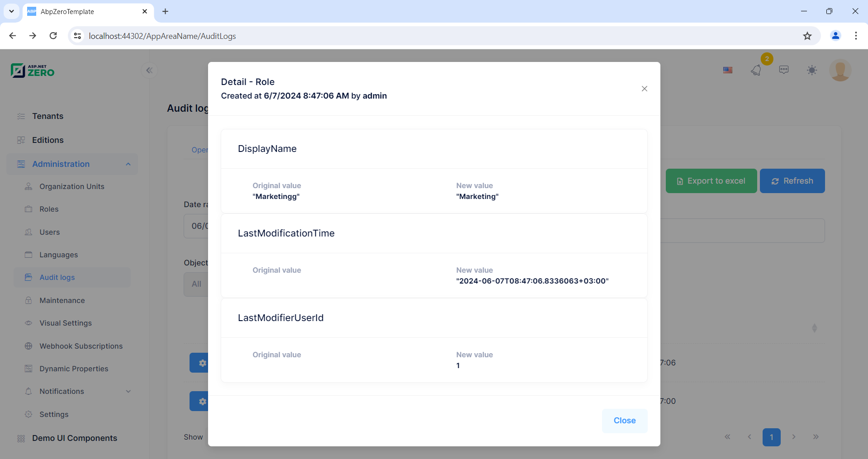This screenshot has width=868, height=459.
Task: Click the LastModificationTime new value timestamp
Action: click(532, 281)
